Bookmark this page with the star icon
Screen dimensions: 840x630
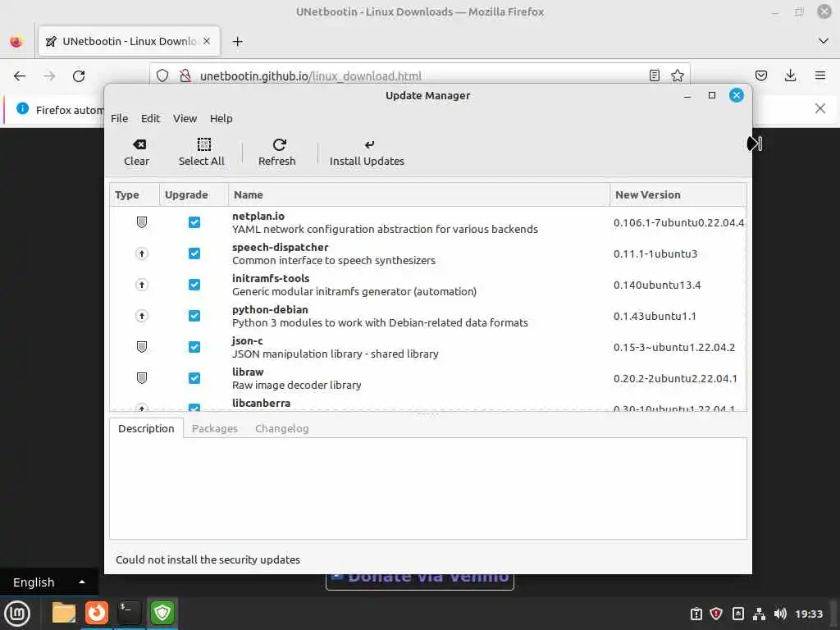(x=677, y=75)
